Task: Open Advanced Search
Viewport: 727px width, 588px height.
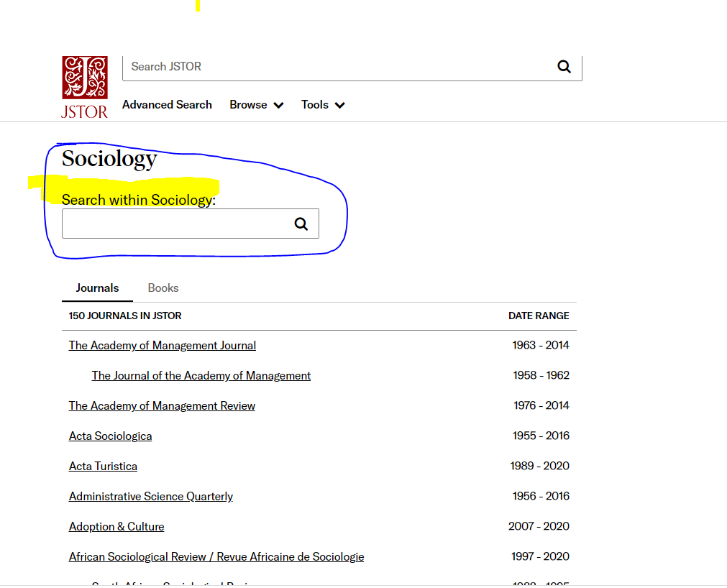Action: (x=167, y=105)
